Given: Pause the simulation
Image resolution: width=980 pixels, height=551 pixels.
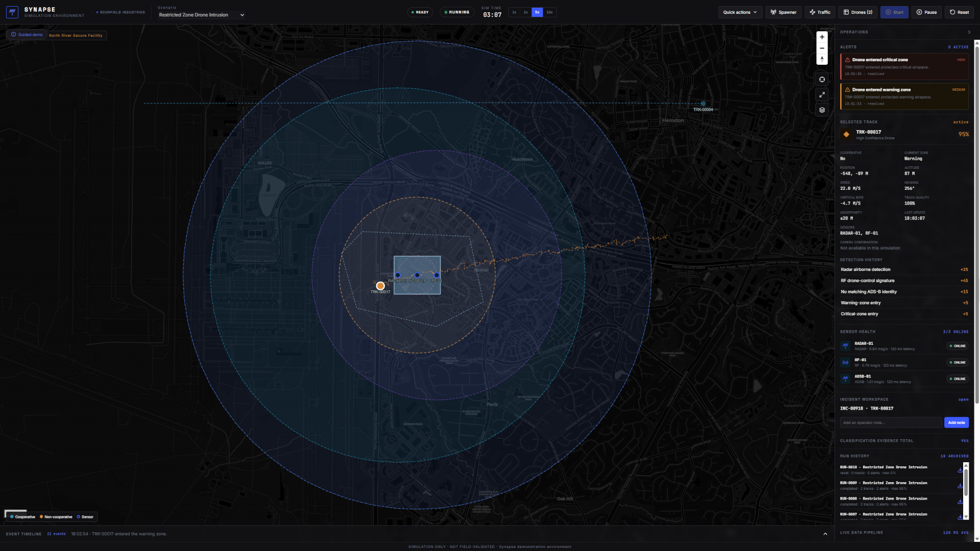Looking at the screenshot, I should [926, 12].
